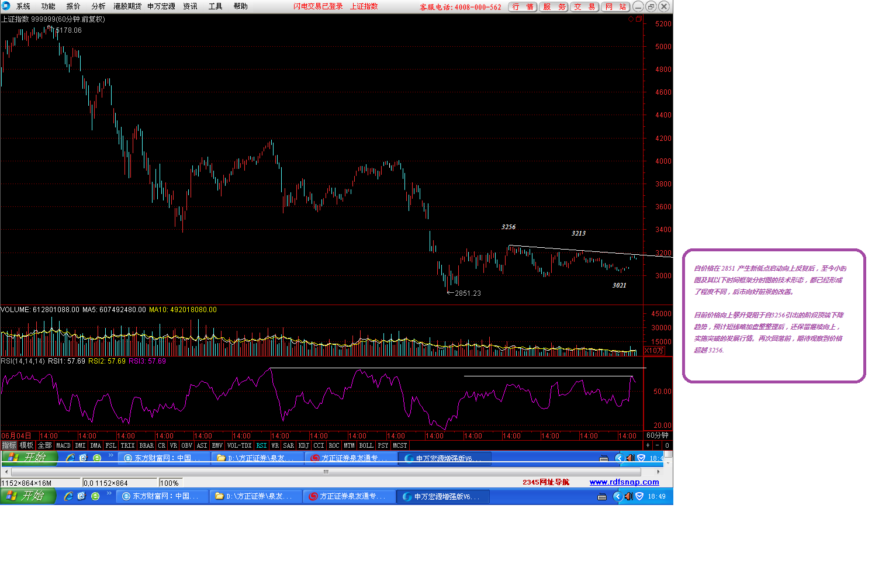The width and height of the screenshot is (882, 588).
Task: Switch indicator to DMI
Action: (81, 445)
